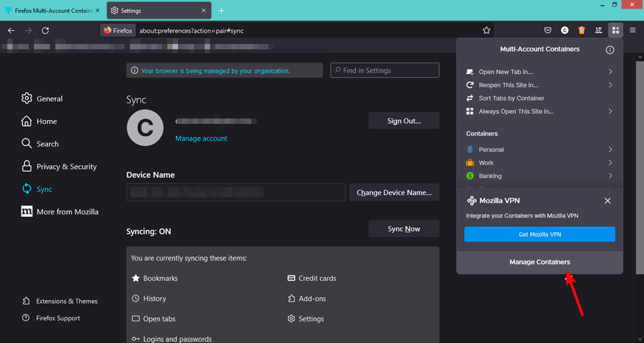Expand the Banking container arrow

coord(610,176)
